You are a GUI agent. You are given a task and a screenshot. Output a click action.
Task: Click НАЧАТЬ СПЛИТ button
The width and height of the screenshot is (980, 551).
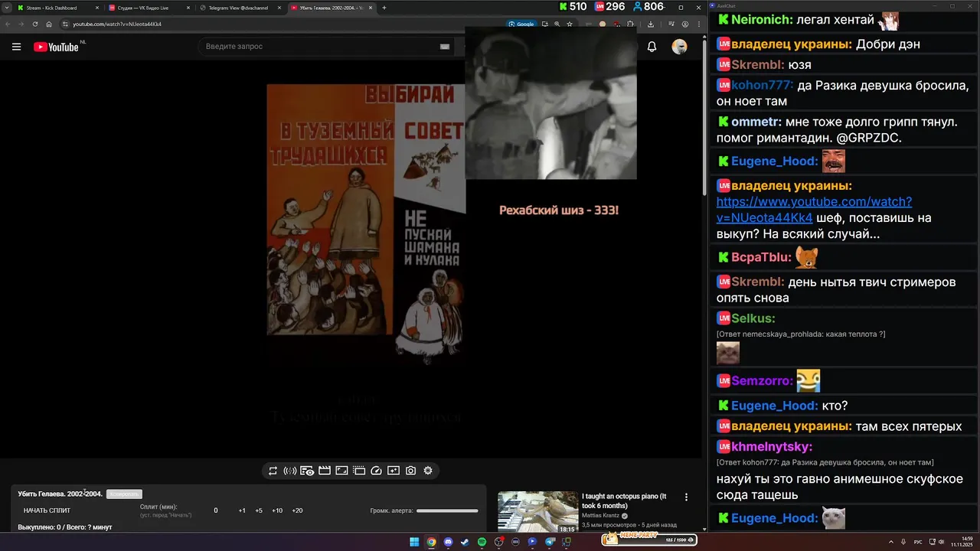click(47, 510)
